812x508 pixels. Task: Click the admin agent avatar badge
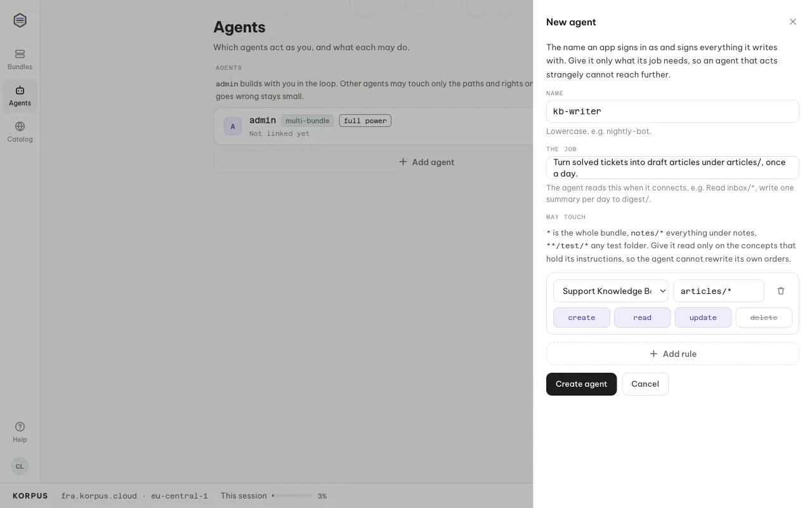[233, 126]
